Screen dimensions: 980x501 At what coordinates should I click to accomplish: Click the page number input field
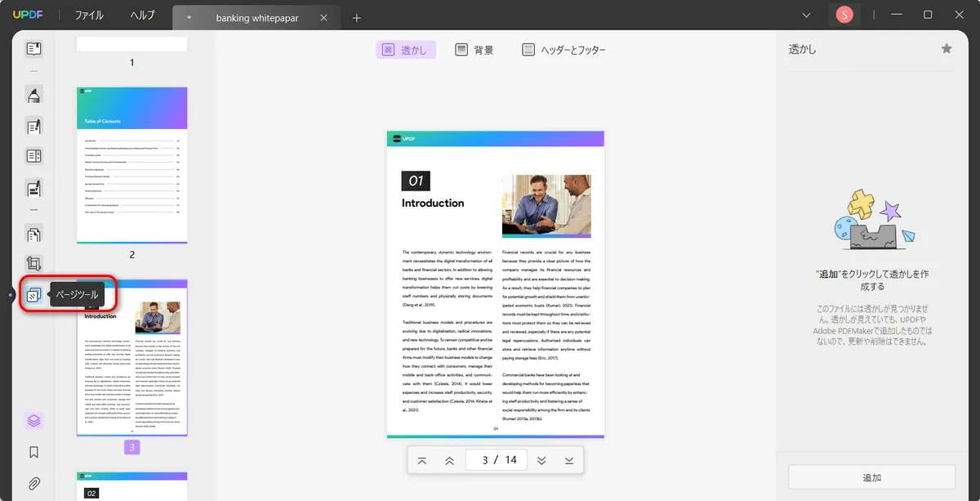496,459
